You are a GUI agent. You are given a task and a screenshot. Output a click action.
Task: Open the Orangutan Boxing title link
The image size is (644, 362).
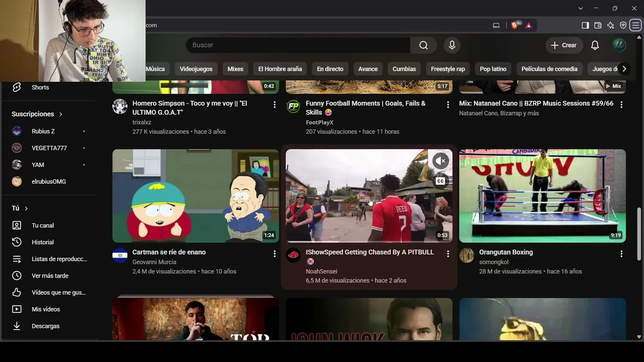[x=506, y=252]
